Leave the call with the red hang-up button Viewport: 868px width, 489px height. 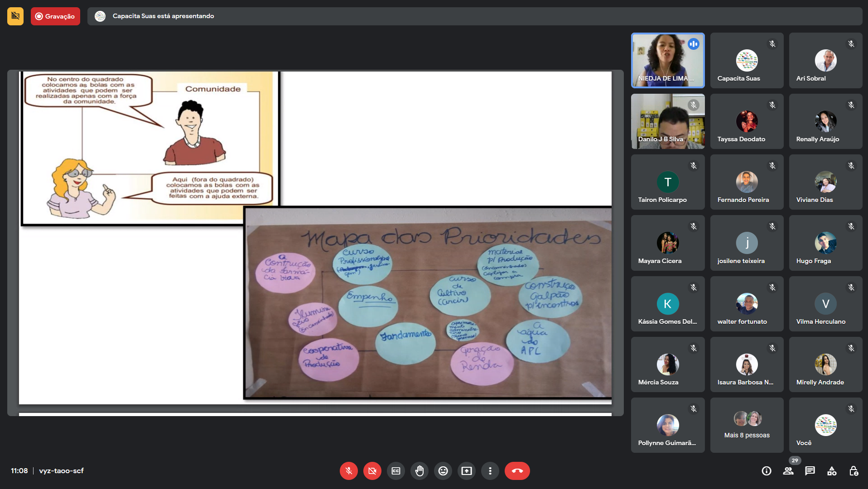coord(517,471)
